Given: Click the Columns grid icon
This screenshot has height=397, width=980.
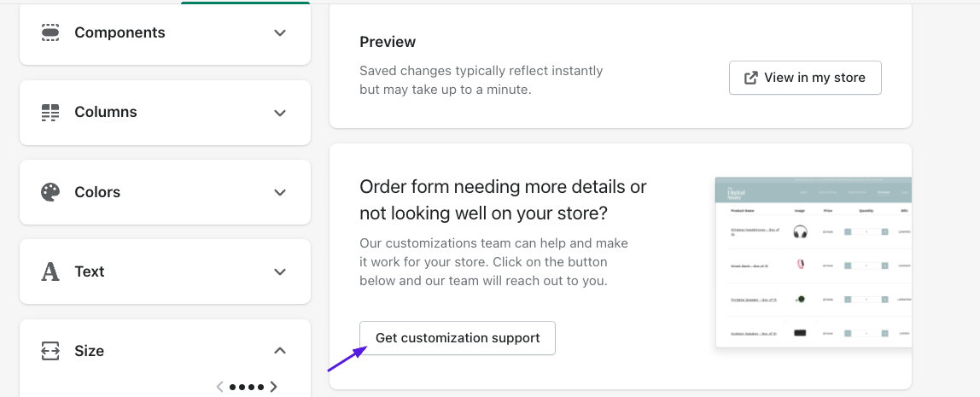Looking at the screenshot, I should pos(50,113).
